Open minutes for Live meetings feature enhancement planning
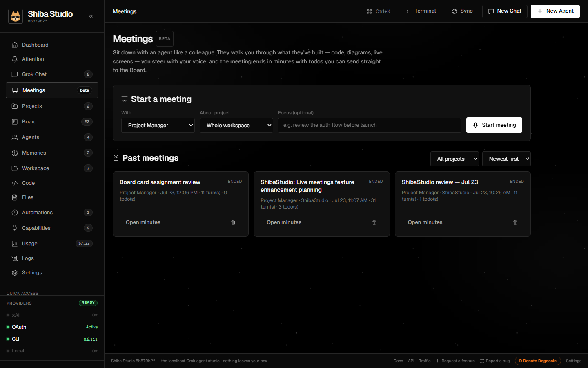The width and height of the screenshot is (588, 368). [284, 222]
